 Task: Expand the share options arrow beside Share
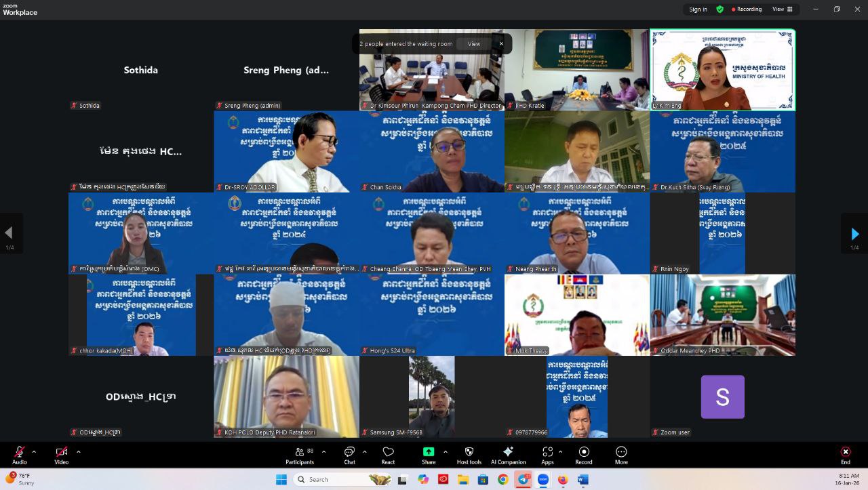pos(446,451)
